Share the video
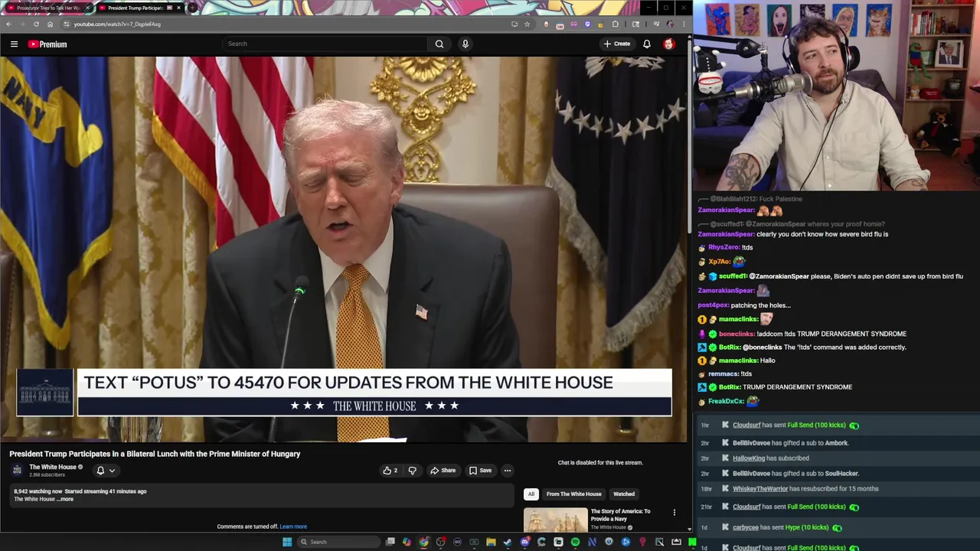The width and height of the screenshot is (980, 551). [443, 471]
